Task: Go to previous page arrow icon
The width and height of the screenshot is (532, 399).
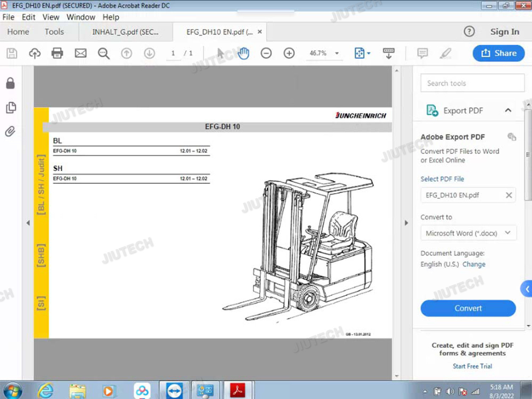Action: click(126, 53)
